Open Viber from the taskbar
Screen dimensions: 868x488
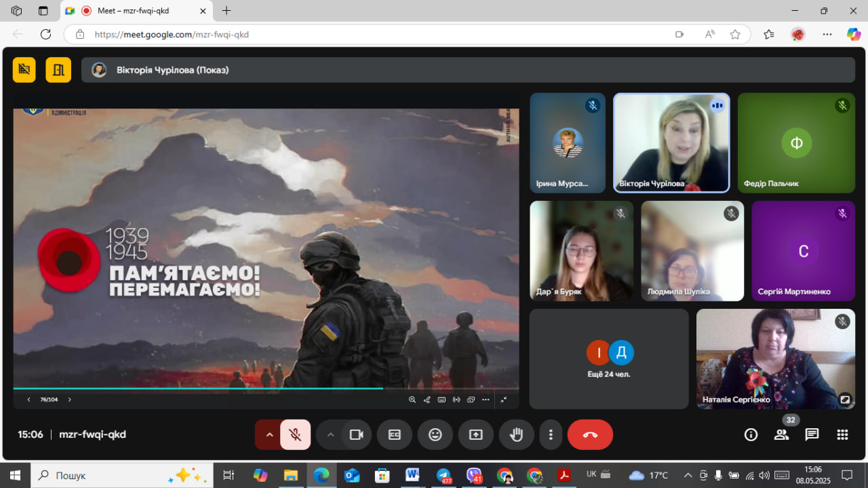point(475,475)
